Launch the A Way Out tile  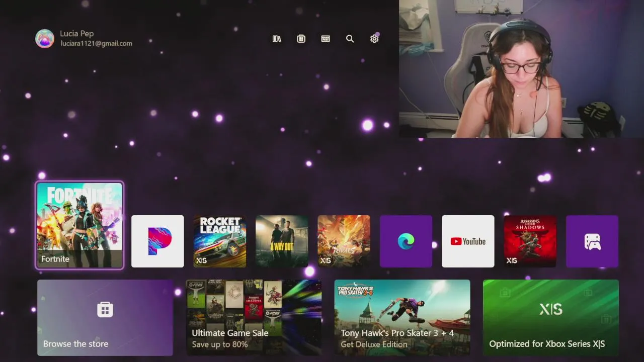click(x=282, y=241)
